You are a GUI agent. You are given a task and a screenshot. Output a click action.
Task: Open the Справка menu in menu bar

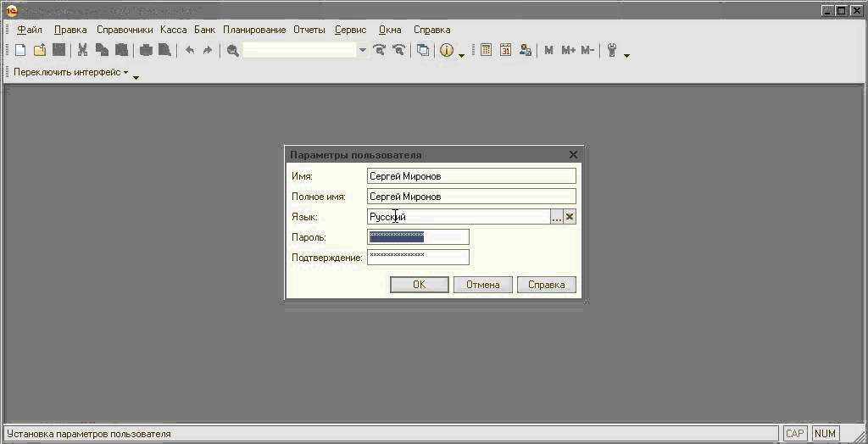click(431, 30)
